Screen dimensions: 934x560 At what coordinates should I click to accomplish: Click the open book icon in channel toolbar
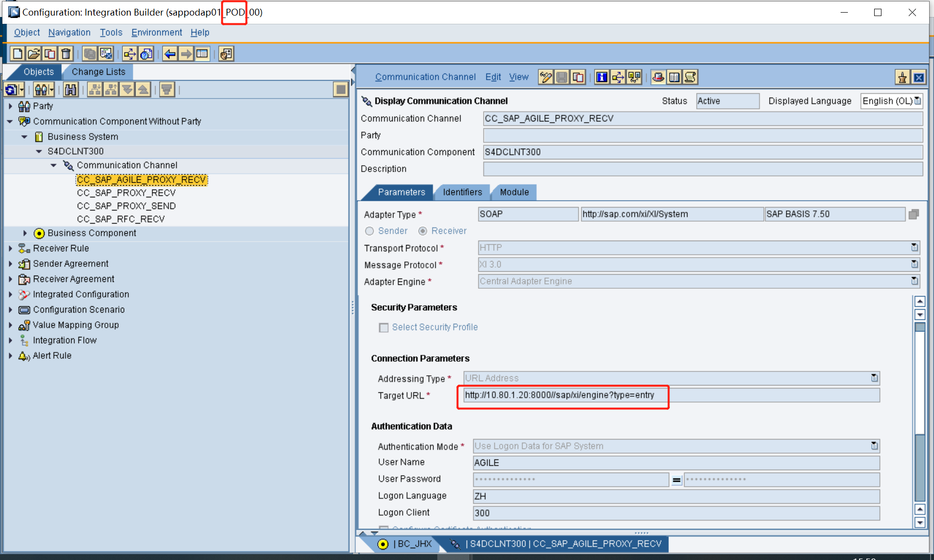click(x=674, y=77)
